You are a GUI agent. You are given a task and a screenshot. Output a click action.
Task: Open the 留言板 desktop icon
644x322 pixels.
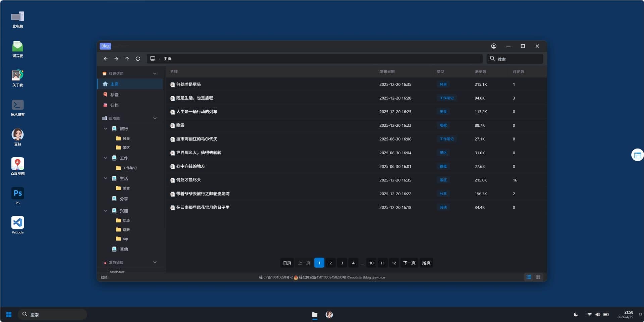(x=17, y=49)
